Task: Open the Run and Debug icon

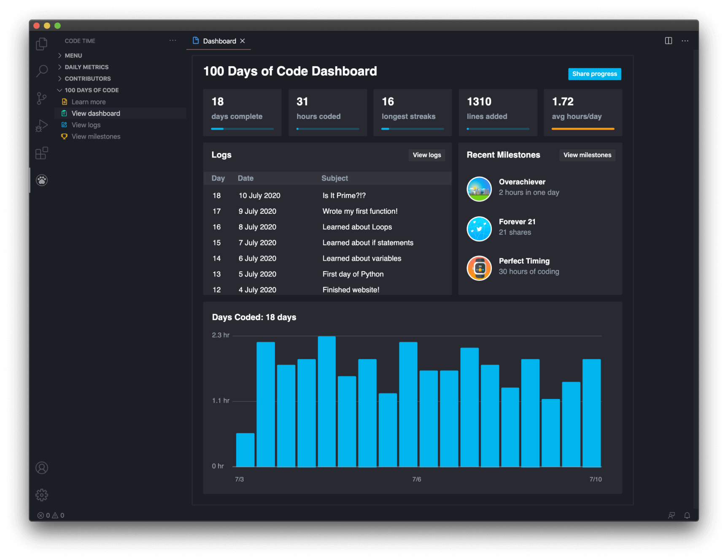Action: (x=41, y=125)
